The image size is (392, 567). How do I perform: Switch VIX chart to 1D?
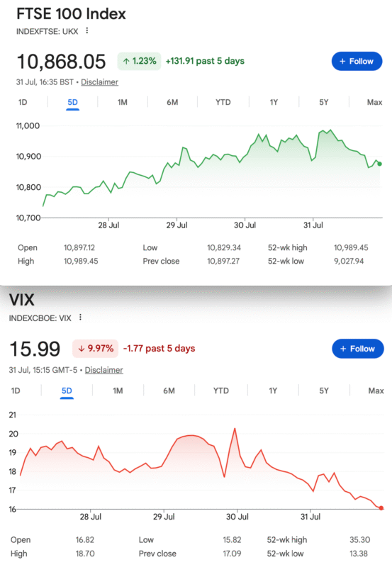[x=16, y=391]
